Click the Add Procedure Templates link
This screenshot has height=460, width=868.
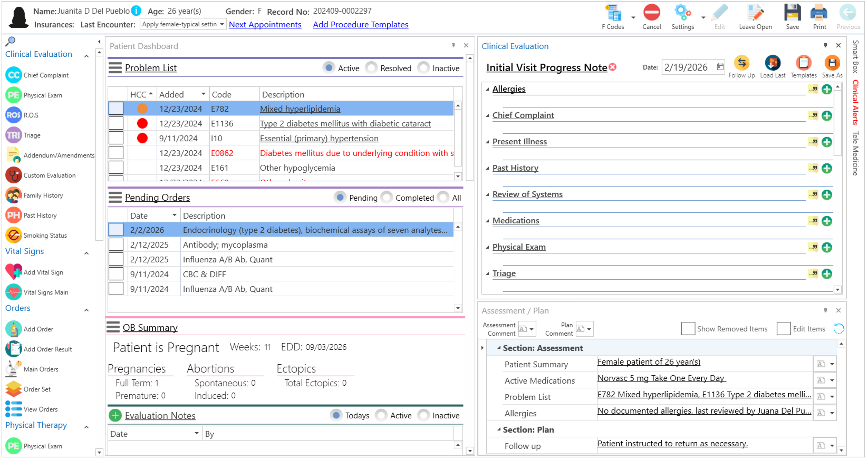pos(360,25)
